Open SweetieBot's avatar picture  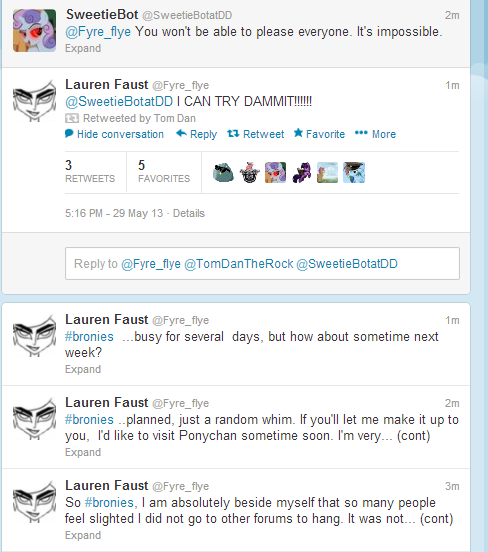(x=35, y=31)
